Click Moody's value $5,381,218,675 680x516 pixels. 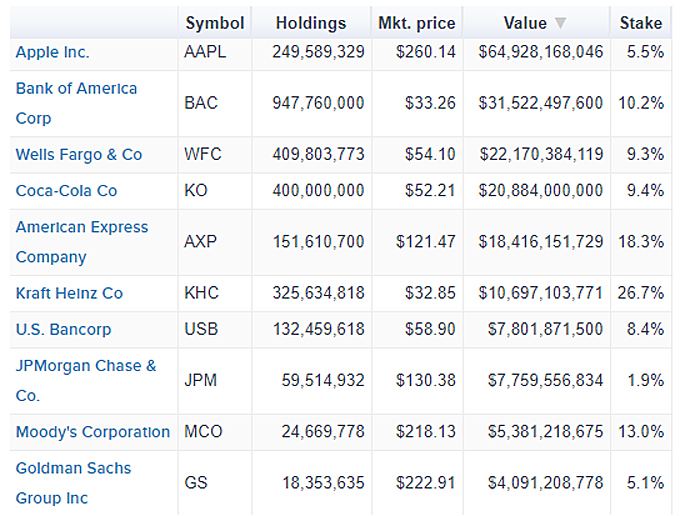pos(546,432)
